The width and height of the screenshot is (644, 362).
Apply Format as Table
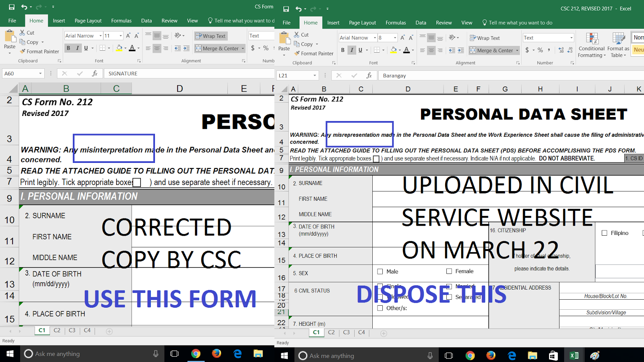coord(618,45)
